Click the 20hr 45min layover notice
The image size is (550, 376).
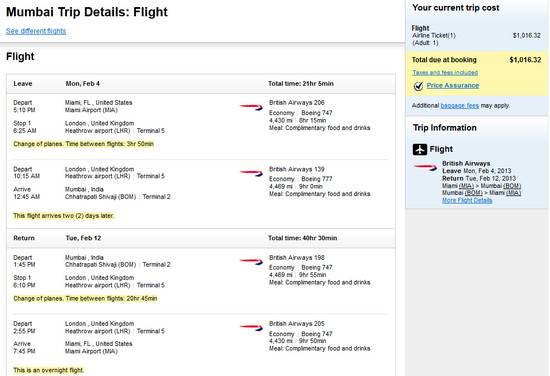pos(85,299)
